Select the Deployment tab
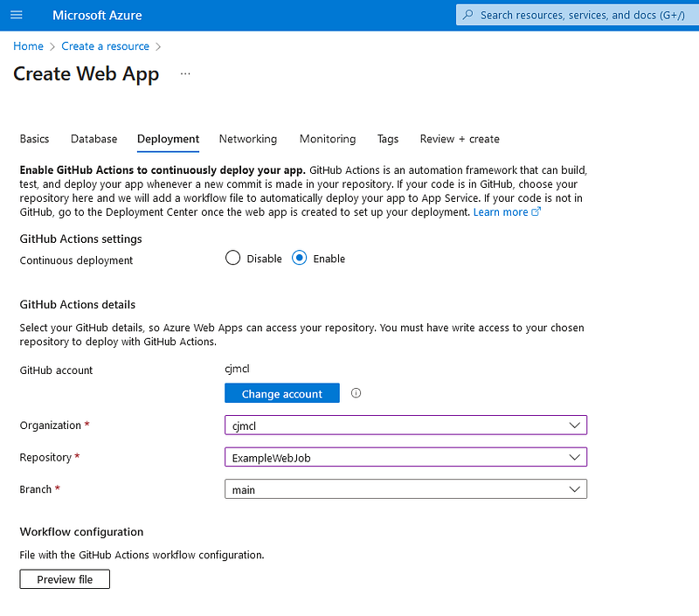The image size is (699, 616). pyautogui.click(x=168, y=139)
